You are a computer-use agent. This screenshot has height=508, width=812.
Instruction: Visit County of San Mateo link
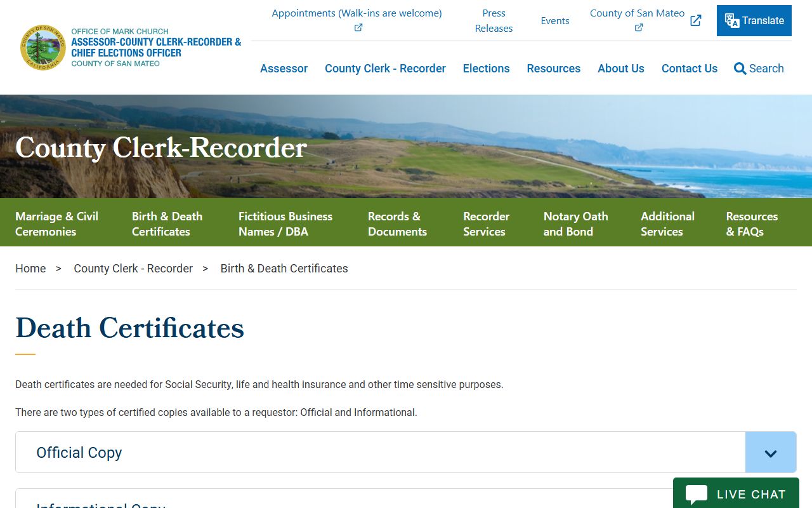pos(637,13)
